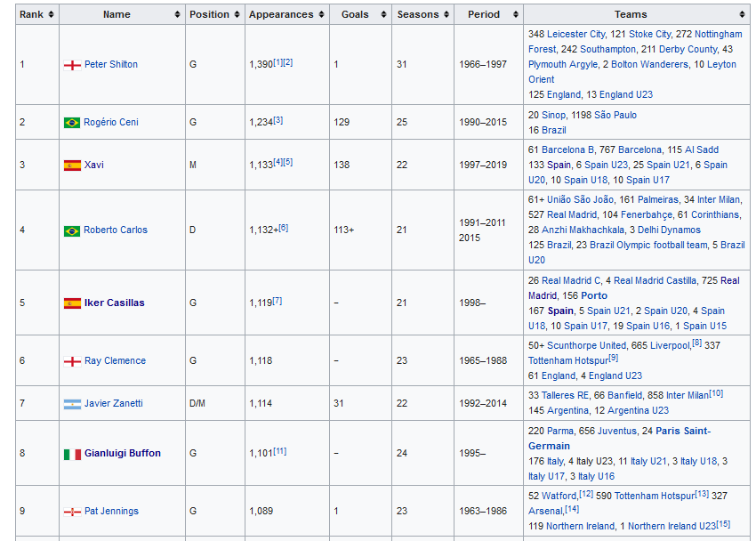Open Delhi Dynamos team link
The height and width of the screenshot is (541, 756).
pyautogui.click(x=669, y=230)
